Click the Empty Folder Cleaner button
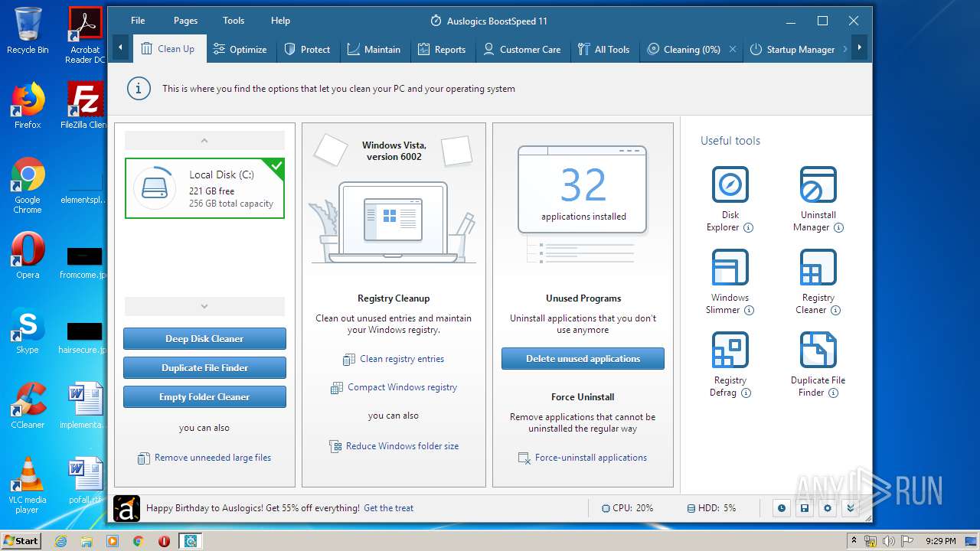 click(x=204, y=396)
